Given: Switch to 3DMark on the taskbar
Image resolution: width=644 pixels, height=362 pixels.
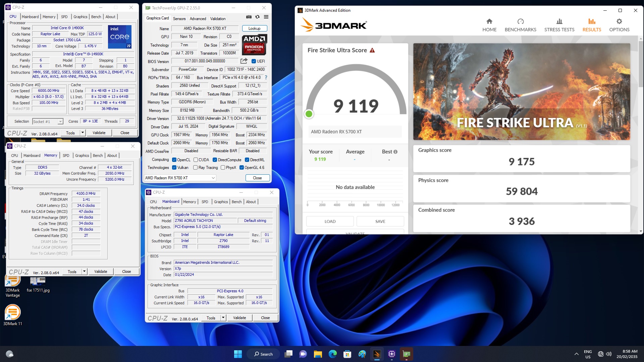Looking at the screenshot, I should point(377,354).
